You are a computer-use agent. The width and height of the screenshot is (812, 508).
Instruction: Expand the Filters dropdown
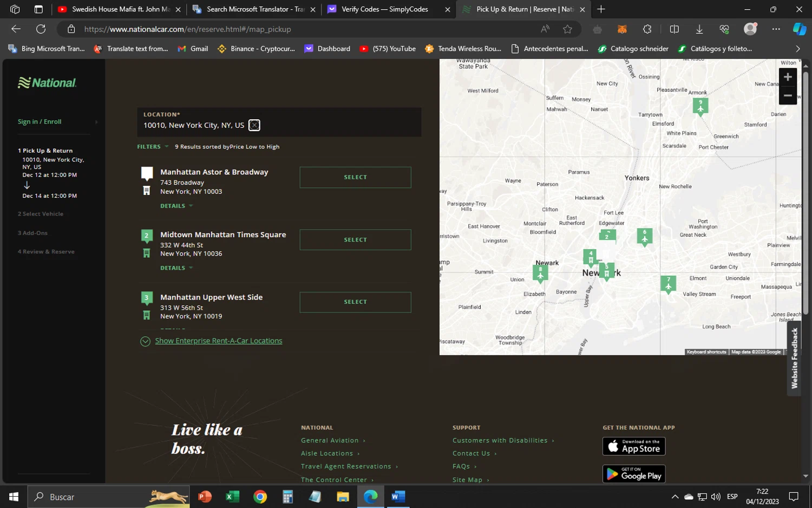(x=153, y=147)
